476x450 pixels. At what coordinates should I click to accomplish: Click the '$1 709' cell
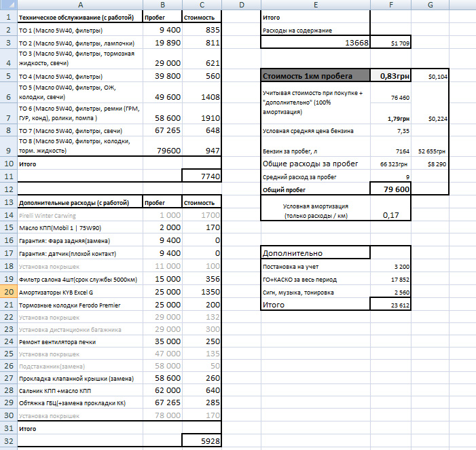click(390, 43)
